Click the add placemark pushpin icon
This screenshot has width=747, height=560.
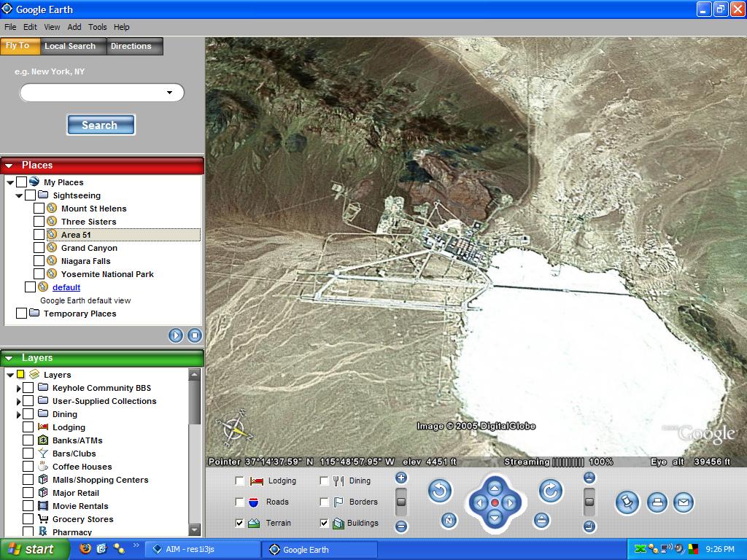pyautogui.click(x=627, y=502)
